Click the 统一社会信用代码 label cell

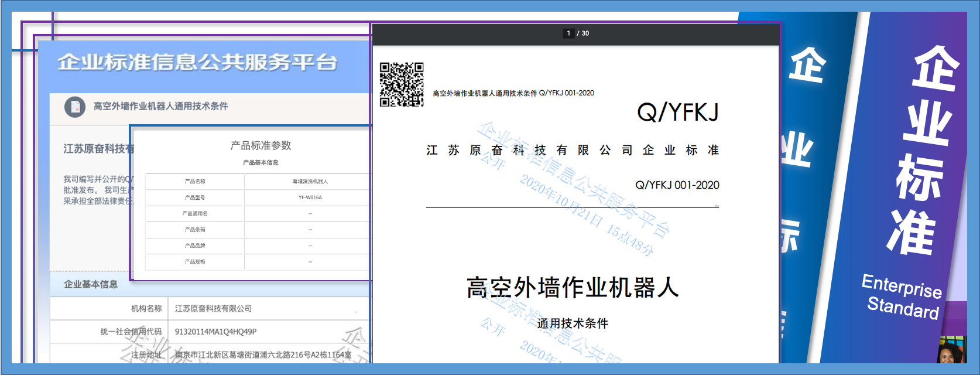pyautogui.click(x=109, y=332)
